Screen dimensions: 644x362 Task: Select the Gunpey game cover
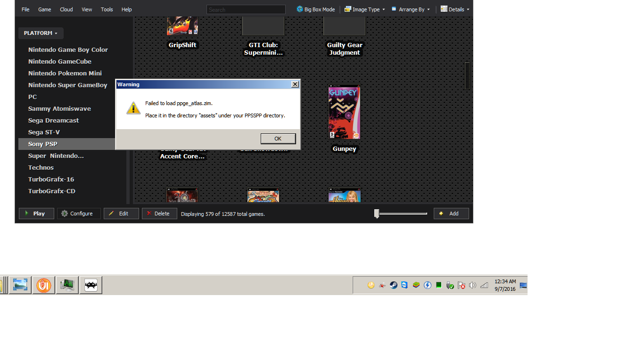344,112
